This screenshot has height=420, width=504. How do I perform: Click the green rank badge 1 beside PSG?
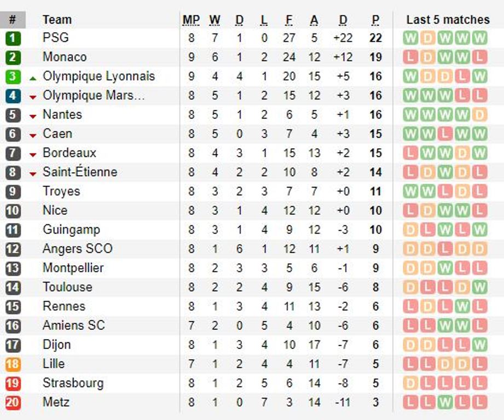[13, 37]
